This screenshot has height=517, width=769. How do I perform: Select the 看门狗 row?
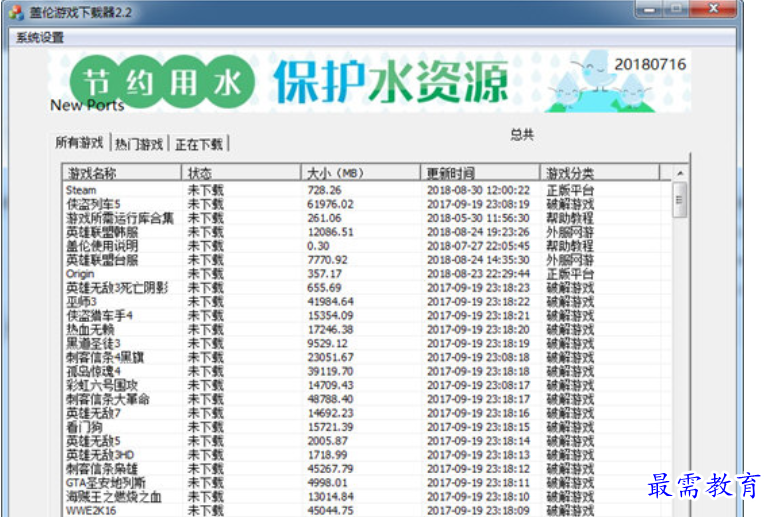coord(367,427)
